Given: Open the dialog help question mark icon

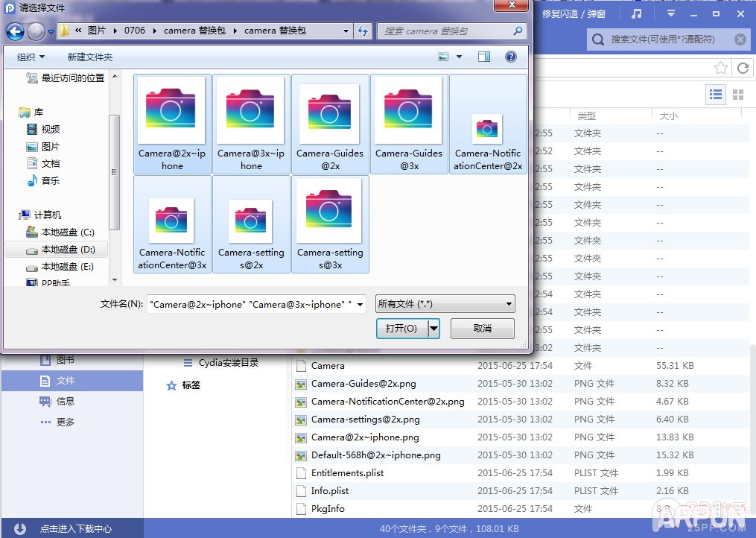Looking at the screenshot, I should coord(511,57).
